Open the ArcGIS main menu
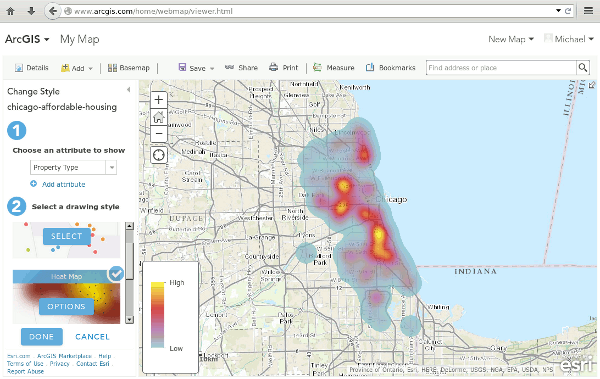This screenshot has width=600, height=379. click(x=27, y=39)
